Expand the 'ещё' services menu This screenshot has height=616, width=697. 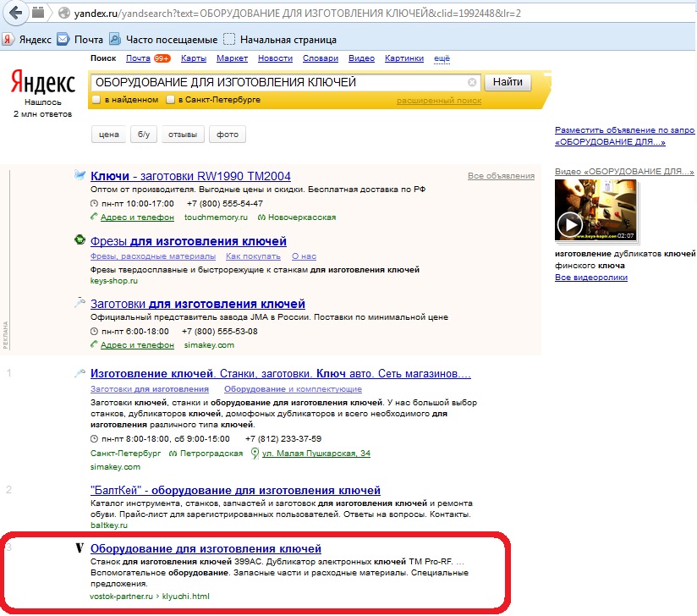click(442, 58)
